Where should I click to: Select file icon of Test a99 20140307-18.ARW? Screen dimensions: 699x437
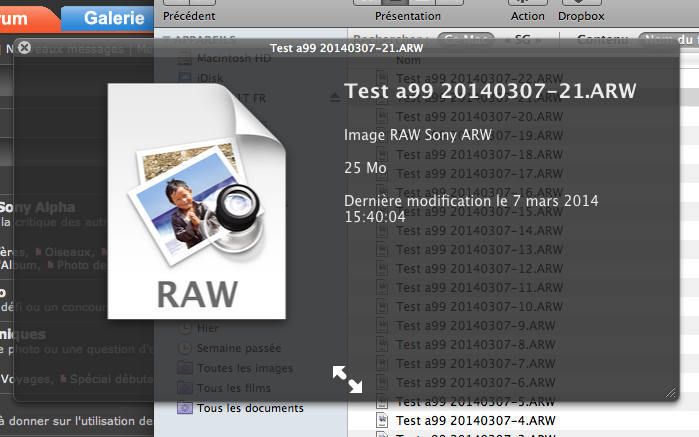tap(382, 154)
